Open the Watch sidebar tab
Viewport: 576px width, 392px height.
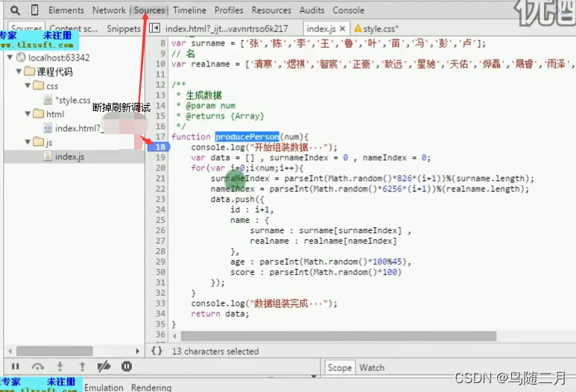(x=372, y=367)
